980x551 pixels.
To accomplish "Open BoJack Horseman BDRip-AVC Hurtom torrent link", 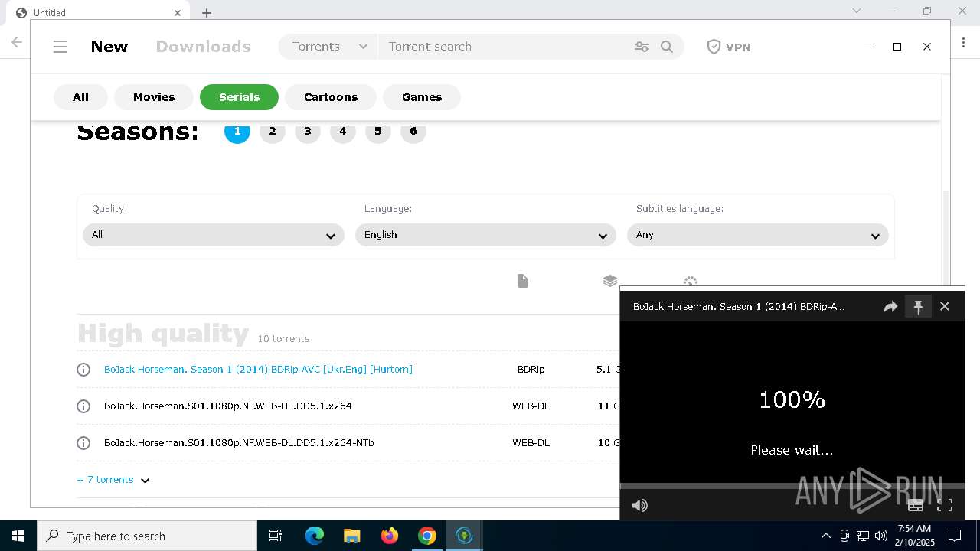I will point(258,370).
